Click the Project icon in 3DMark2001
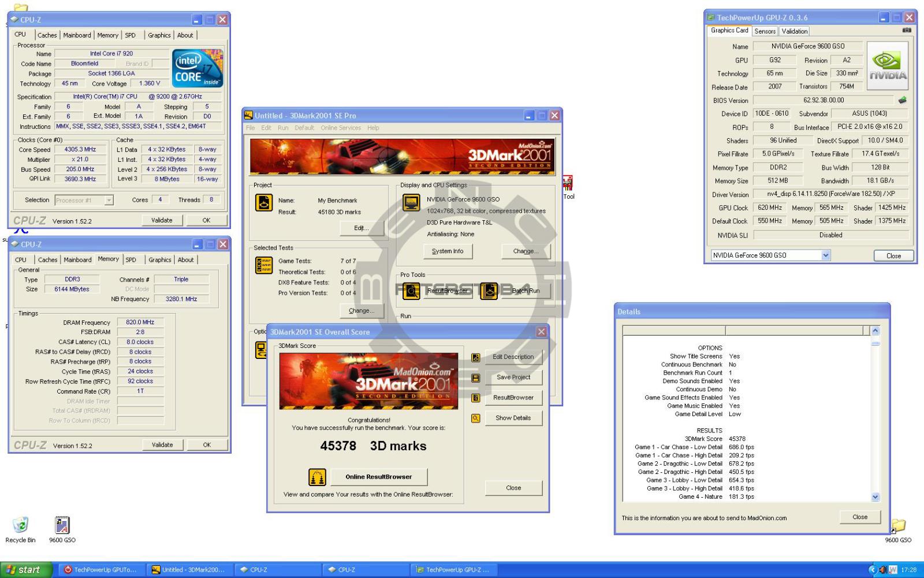Viewport: 924px width, 578px height. (x=264, y=203)
